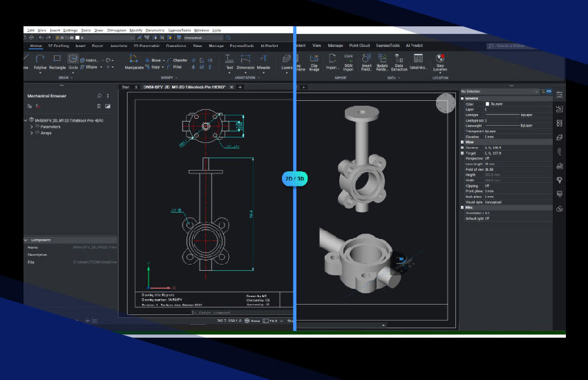Image resolution: width=588 pixels, height=380 pixels.
Task: Toggle the Tile status bar option
Action: point(273,321)
